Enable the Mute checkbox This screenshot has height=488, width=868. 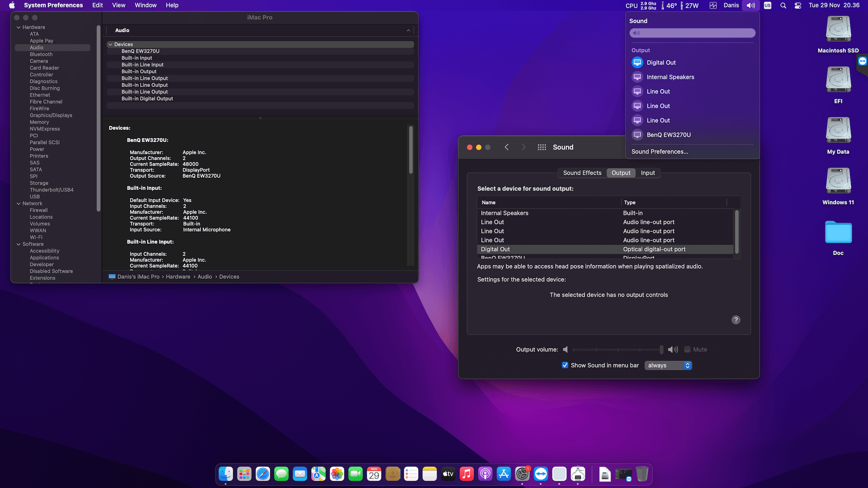coord(687,349)
